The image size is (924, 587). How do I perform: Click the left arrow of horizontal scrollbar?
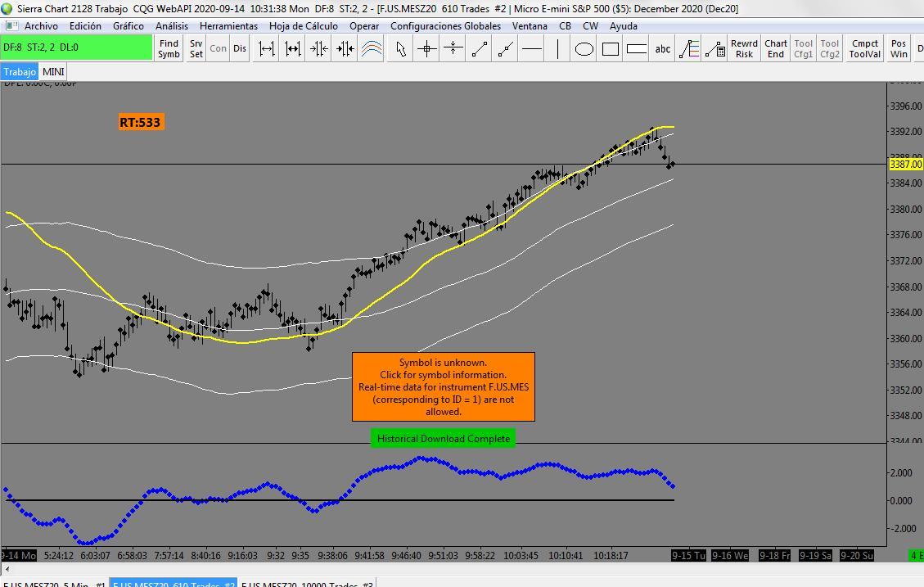(x=7, y=569)
